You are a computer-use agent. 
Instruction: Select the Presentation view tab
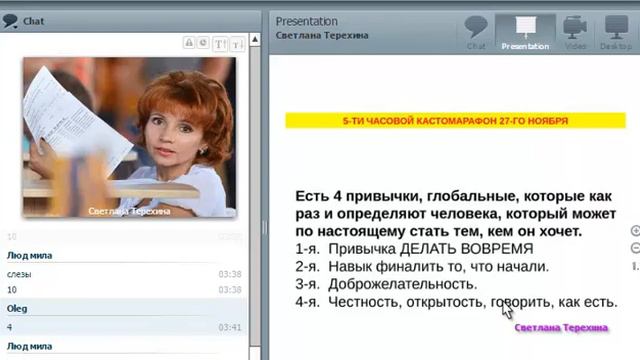click(x=525, y=33)
